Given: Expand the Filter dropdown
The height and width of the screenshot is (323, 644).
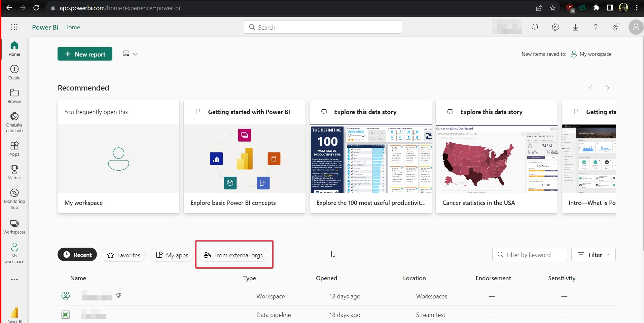Looking at the screenshot, I should pyautogui.click(x=593, y=255).
